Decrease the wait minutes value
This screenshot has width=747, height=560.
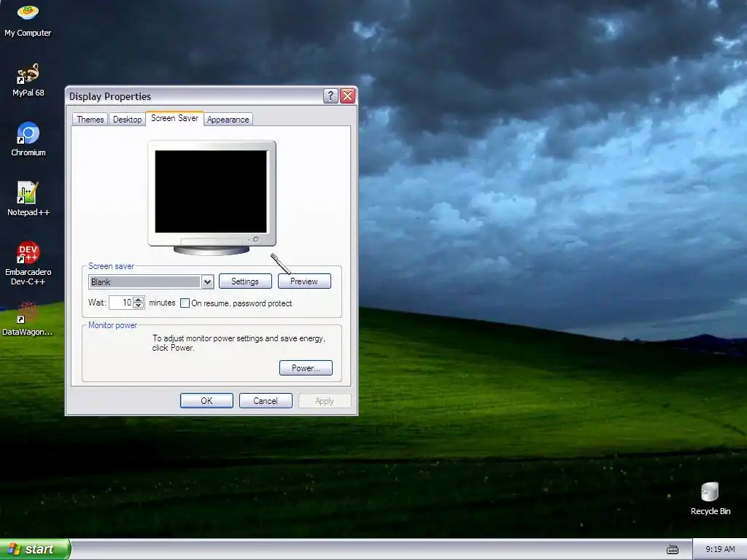(138, 306)
